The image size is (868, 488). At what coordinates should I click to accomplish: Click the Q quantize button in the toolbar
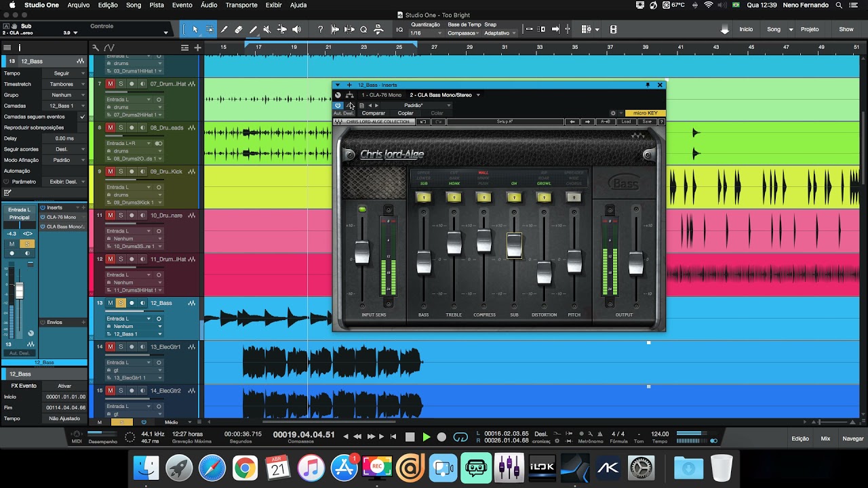363,30
